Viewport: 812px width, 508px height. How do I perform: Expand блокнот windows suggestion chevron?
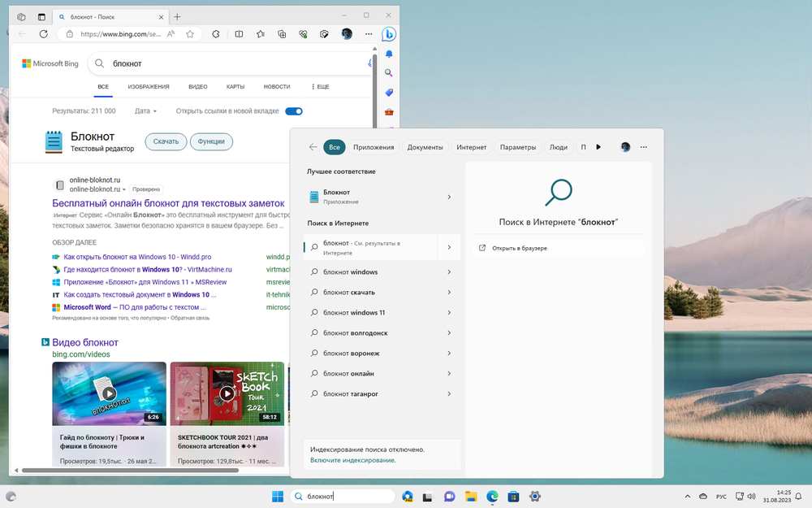coord(449,272)
